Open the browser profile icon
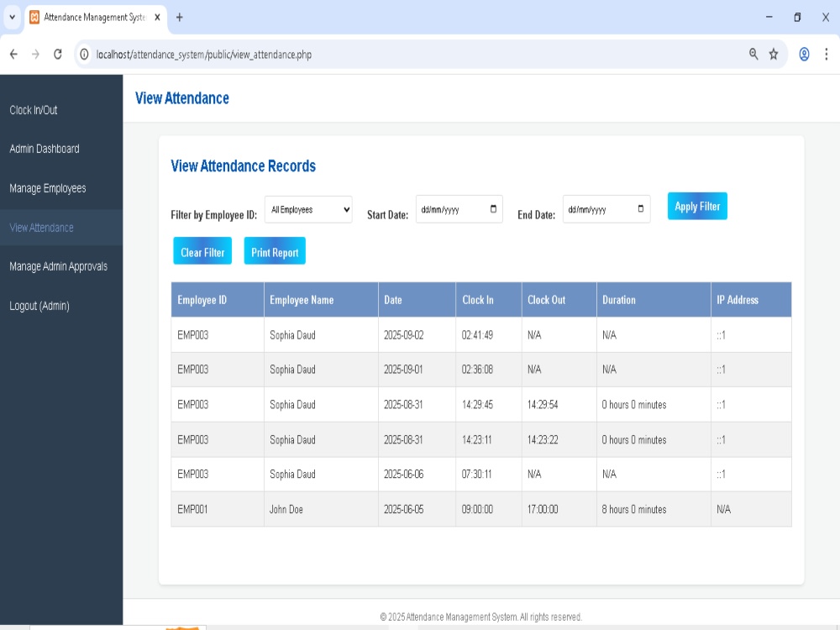Viewport: 840px width, 630px height. (804, 54)
